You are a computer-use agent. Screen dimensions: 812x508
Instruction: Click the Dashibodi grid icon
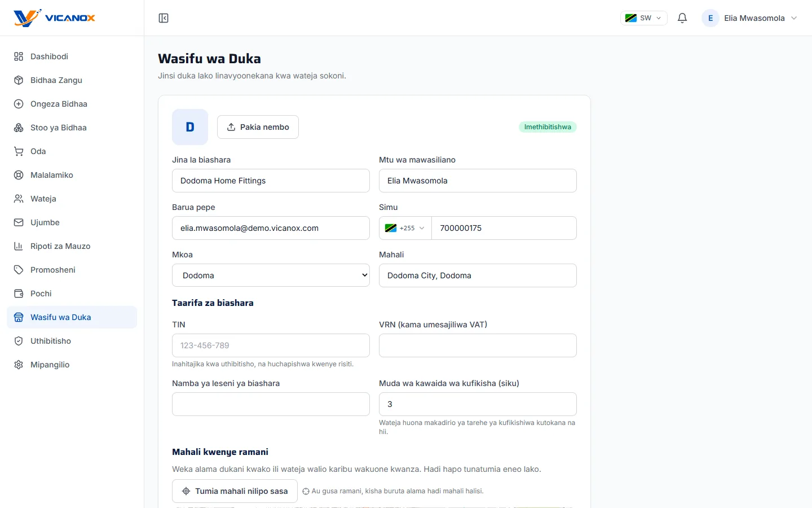coord(19,56)
